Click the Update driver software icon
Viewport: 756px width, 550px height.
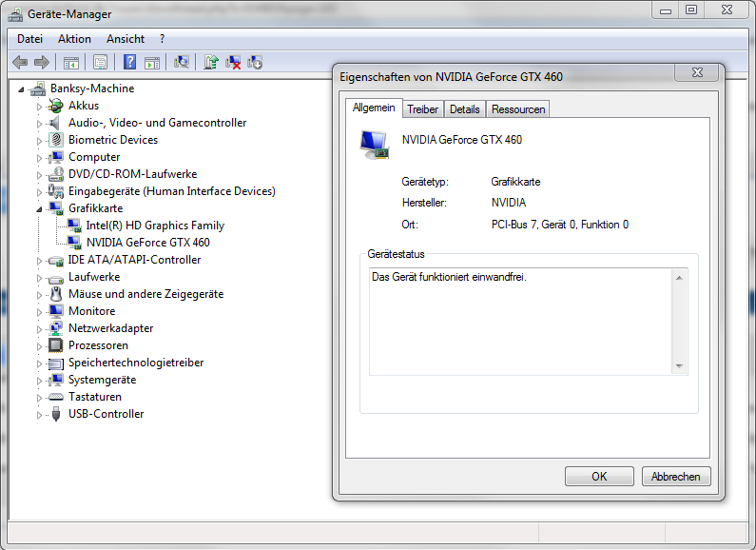211,62
